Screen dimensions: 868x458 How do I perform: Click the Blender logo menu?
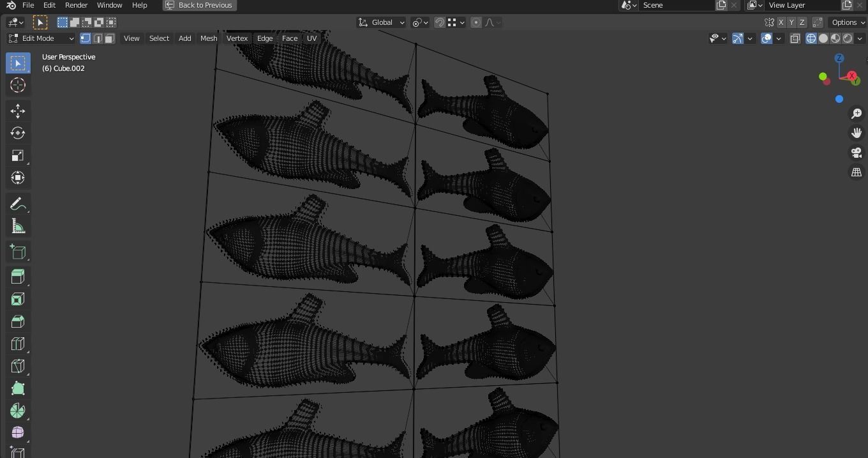click(11, 5)
